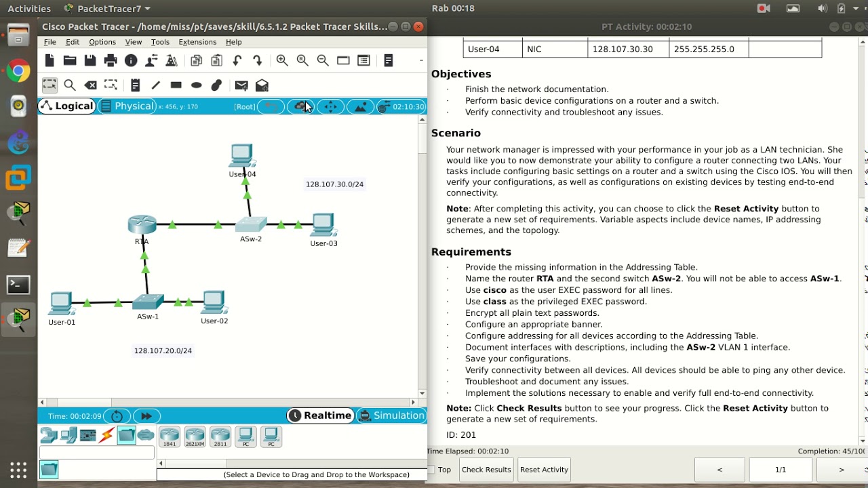Image resolution: width=868 pixels, height=488 pixels.
Task: Open Google Chrome from the dock
Action: tap(18, 70)
